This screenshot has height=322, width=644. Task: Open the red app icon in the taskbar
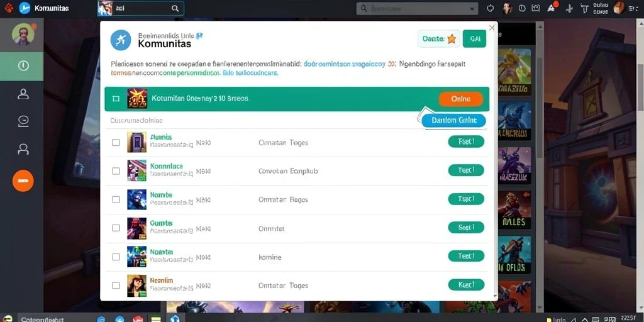[138, 319]
